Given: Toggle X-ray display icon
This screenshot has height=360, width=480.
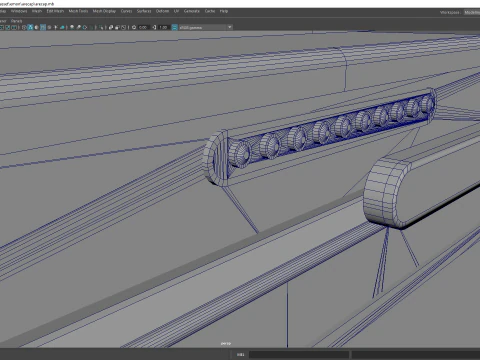Looking at the screenshot, I should tap(111, 27).
